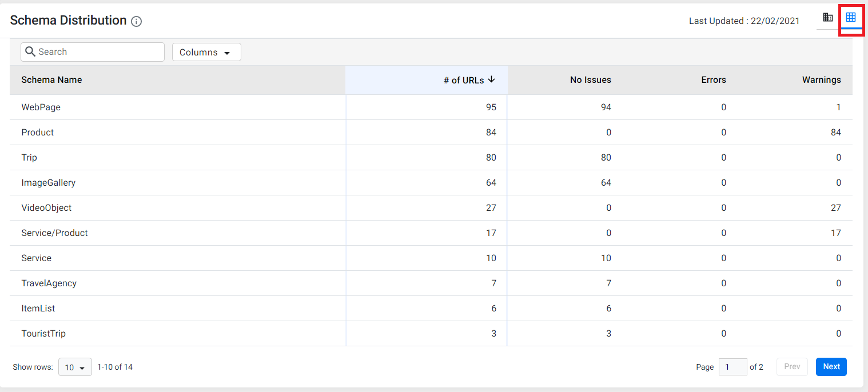Image resolution: width=868 pixels, height=392 pixels.
Task: Switch to the table grid view icon
Action: [x=851, y=17]
